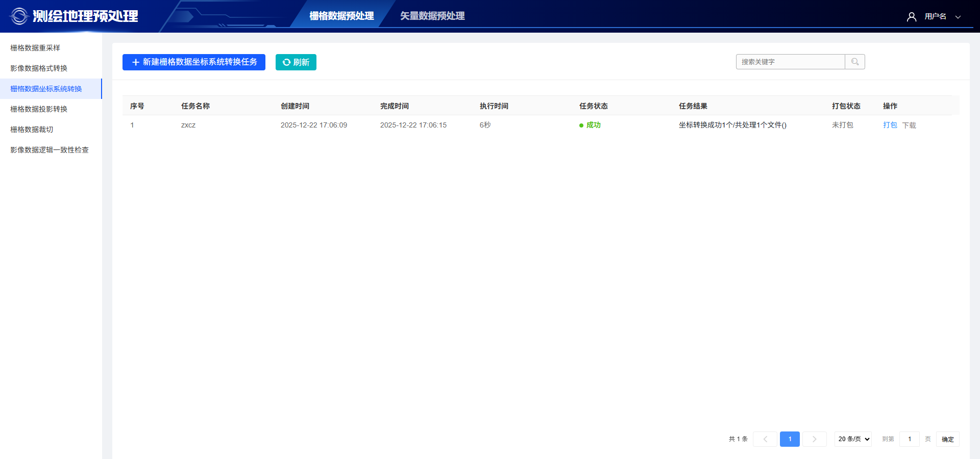The width and height of the screenshot is (980, 459).
Task: Open 栅格数据重采样 in sidebar
Action: (x=35, y=48)
